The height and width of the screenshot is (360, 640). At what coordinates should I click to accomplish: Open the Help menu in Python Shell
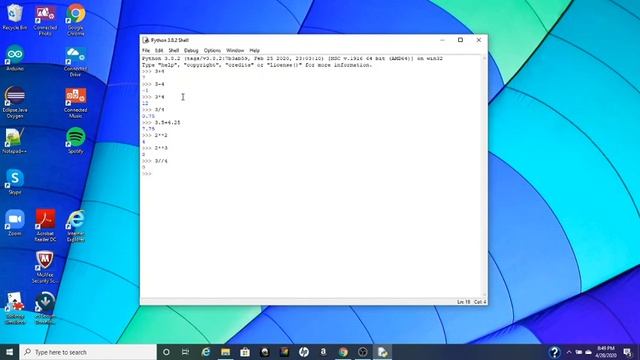pyautogui.click(x=254, y=51)
